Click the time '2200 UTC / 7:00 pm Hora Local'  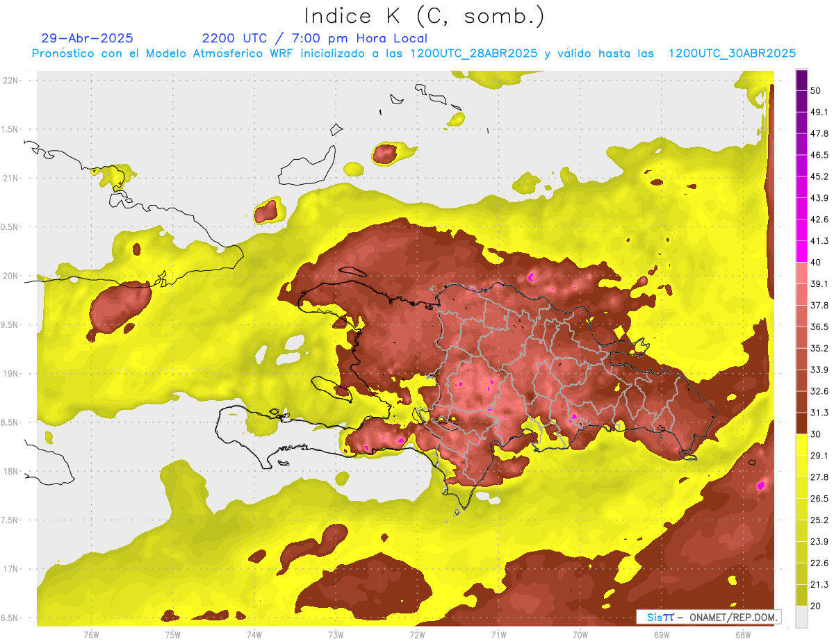click(315, 38)
